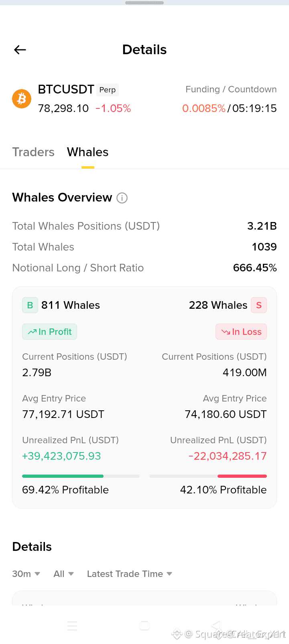Open Latest Trade Time sort dropdown
289x644 pixels.
pyautogui.click(x=130, y=574)
